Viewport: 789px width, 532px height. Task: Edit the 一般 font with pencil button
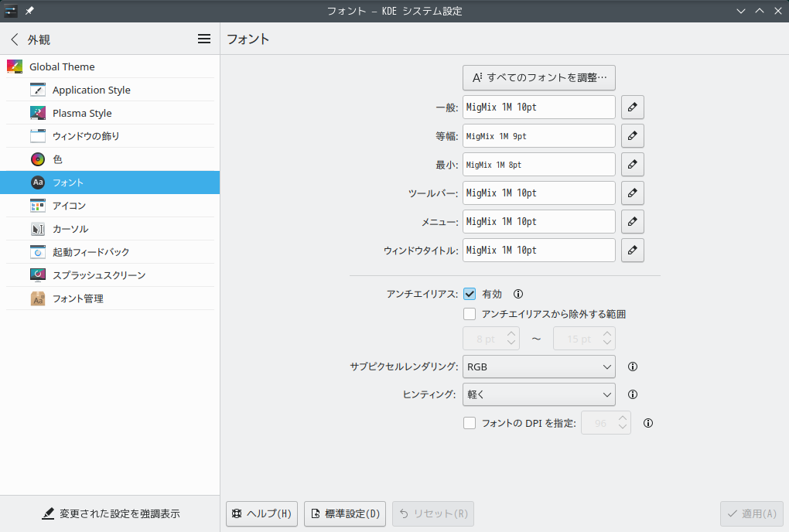(633, 107)
